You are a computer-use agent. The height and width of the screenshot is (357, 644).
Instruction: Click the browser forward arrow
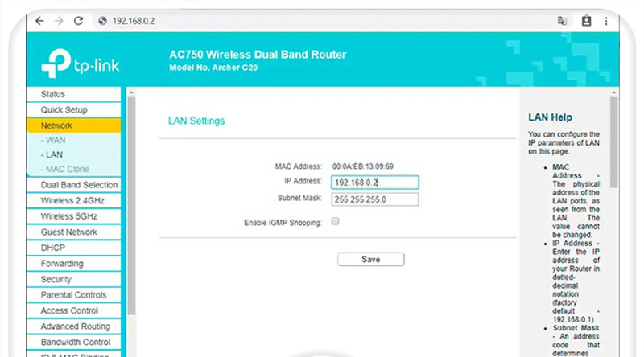[59, 21]
